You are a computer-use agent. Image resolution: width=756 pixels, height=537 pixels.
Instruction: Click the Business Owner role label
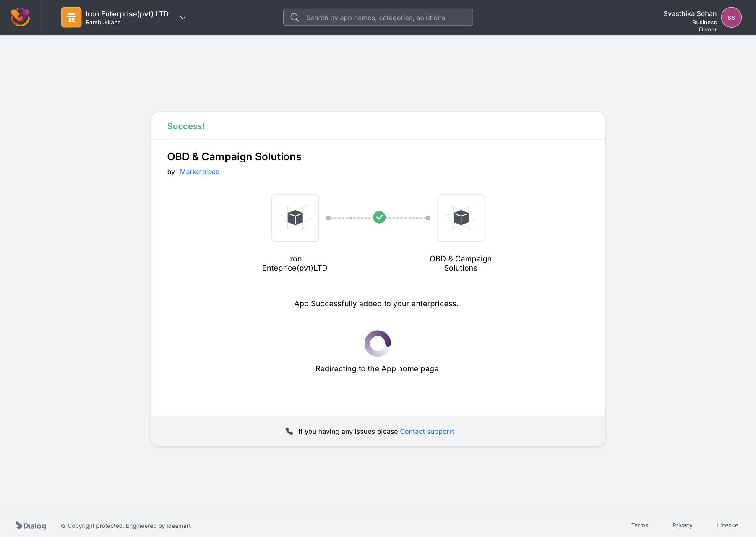(x=704, y=26)
